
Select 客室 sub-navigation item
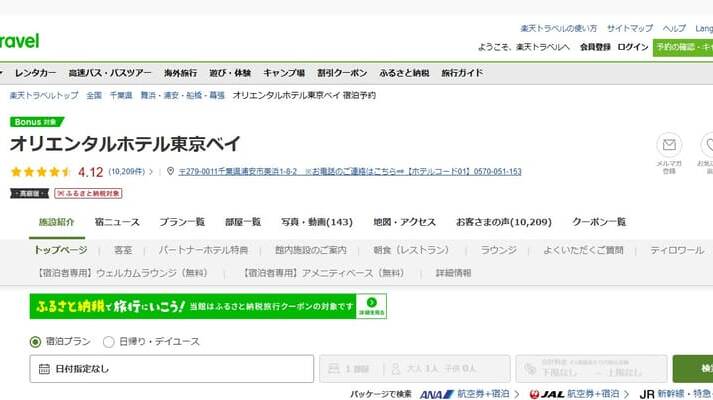tap(123, 250)
